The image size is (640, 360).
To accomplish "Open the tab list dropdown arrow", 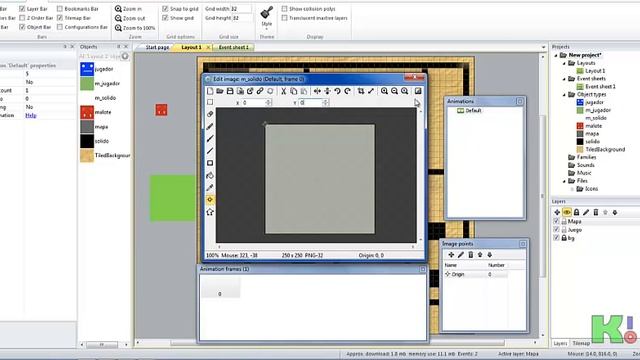I will (x=543, y=47).
